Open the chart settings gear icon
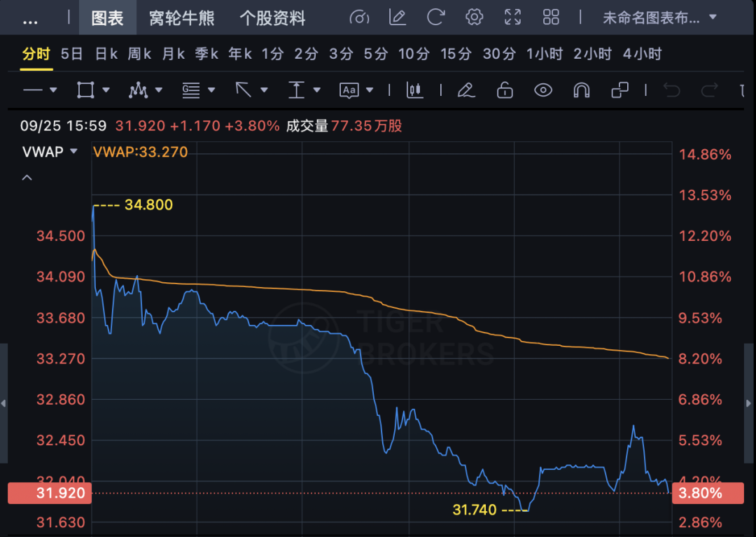The height and width of the screenshot is (537, 756). [x=475, y=18]
